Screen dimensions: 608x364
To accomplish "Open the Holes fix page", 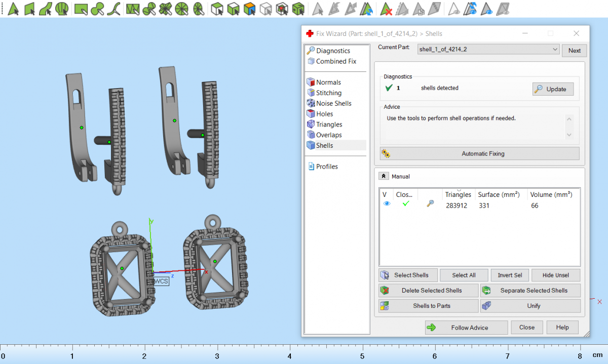I will [324, 114].
